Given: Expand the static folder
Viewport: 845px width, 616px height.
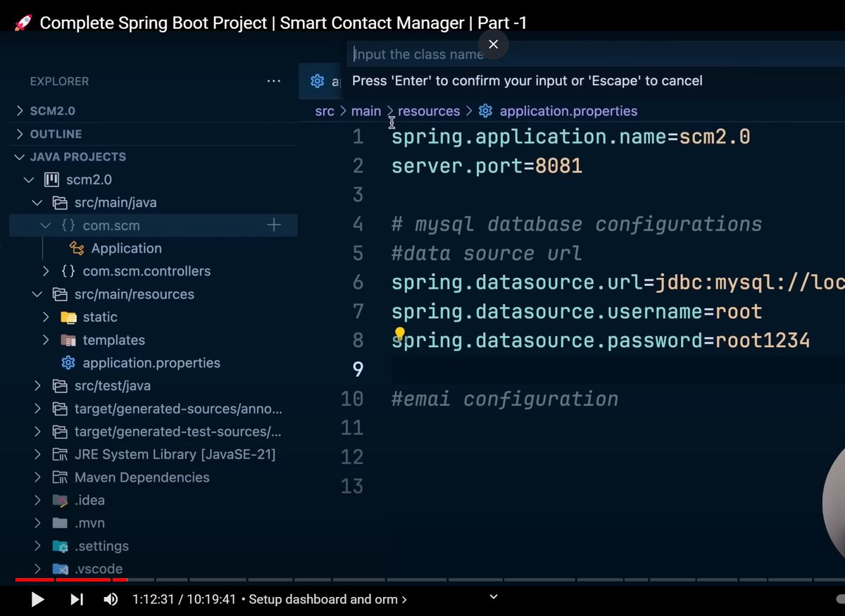Looking at the screenshot, I should pyautogui.click(x=46, y=317).
